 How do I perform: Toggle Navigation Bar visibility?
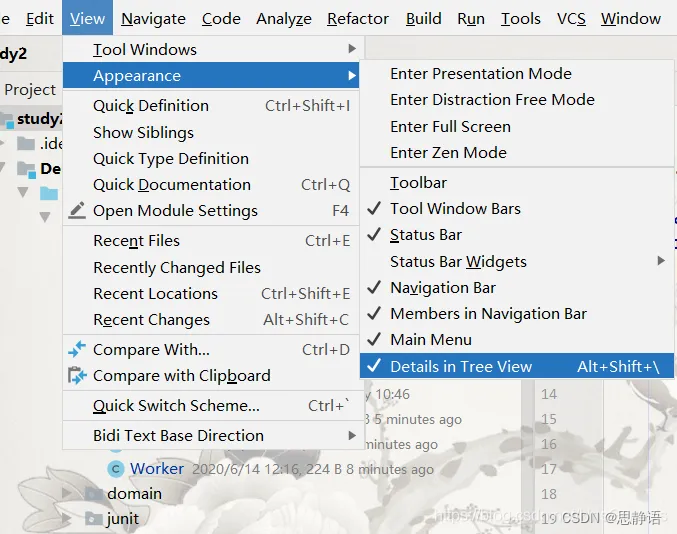[517, 288]
